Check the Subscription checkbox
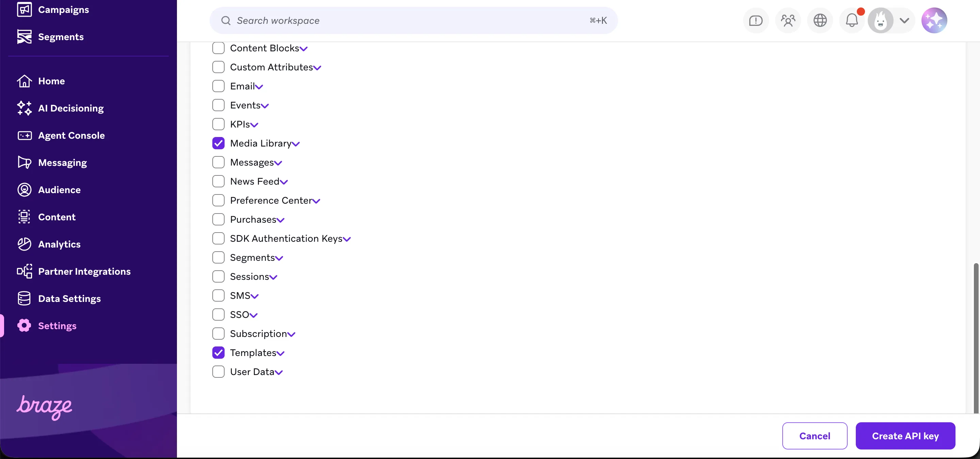Viewport: 980px width, 459px height. pyautogui.click(x=218, y=334)
